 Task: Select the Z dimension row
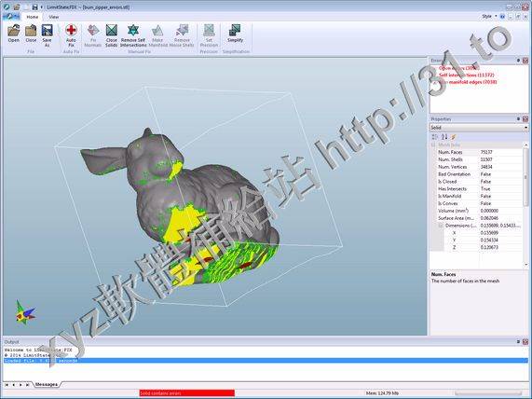[x=484, y=248]
